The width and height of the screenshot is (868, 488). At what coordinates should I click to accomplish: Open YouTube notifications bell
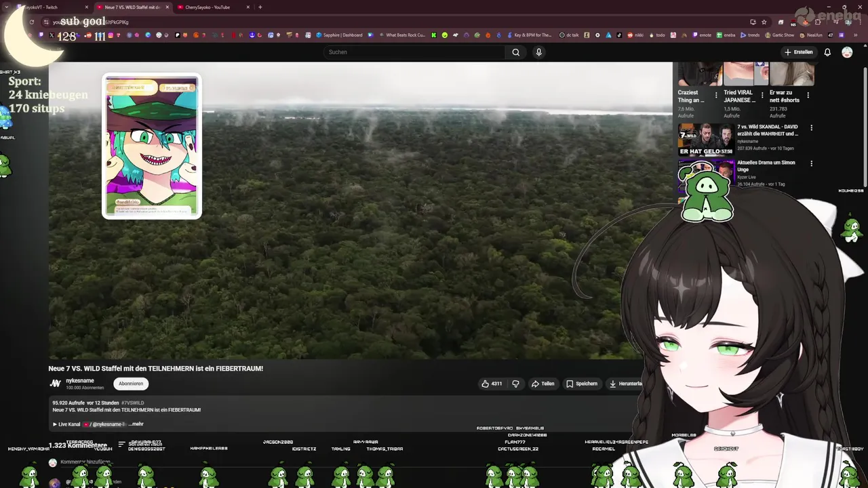point(827,52)
